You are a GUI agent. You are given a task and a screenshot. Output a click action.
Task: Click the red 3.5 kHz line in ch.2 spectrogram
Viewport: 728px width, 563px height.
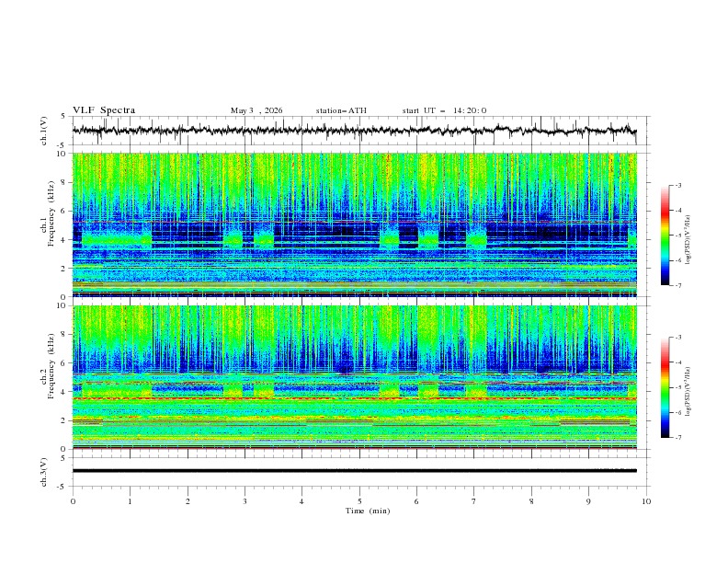click(354, 398)
